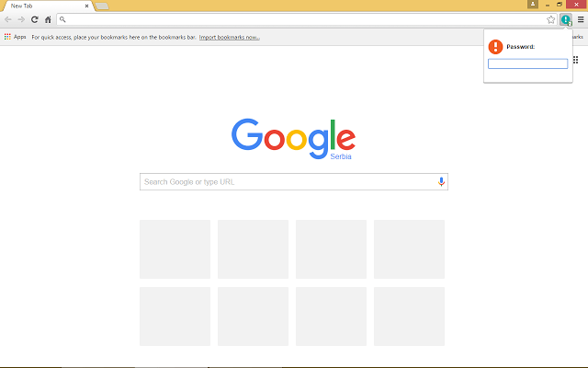Select the New Tab tab
This screenshot has height=368, width=588.
41,6
